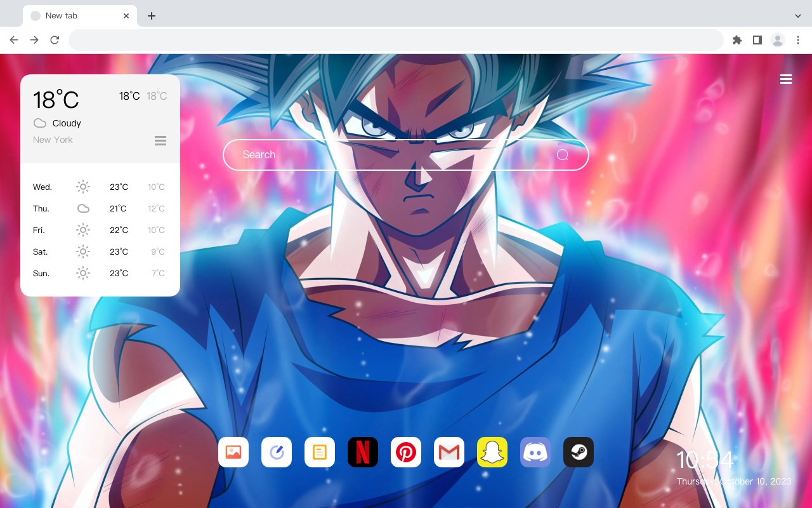The image size is (812, 508).
Task: Click the Cloudy condition label
Action: (x=67, y=123)
